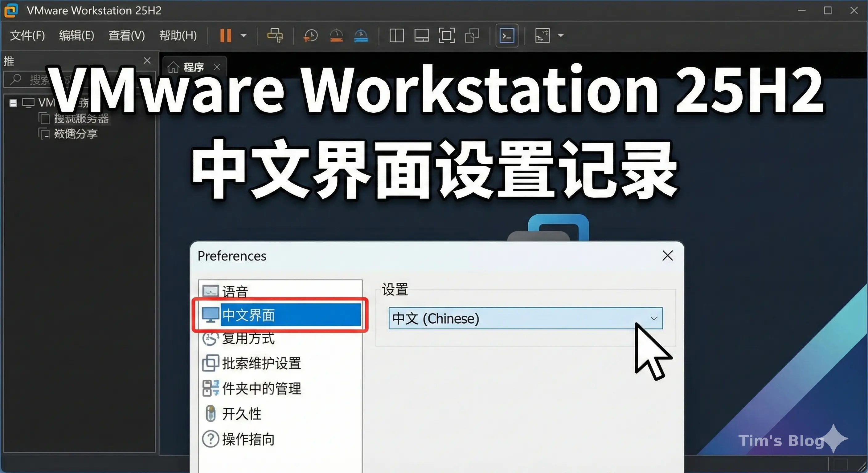This screenshot has height=473, width=868.
Task: Open the 编辑(E) menu
Action: tap(76, 36)
